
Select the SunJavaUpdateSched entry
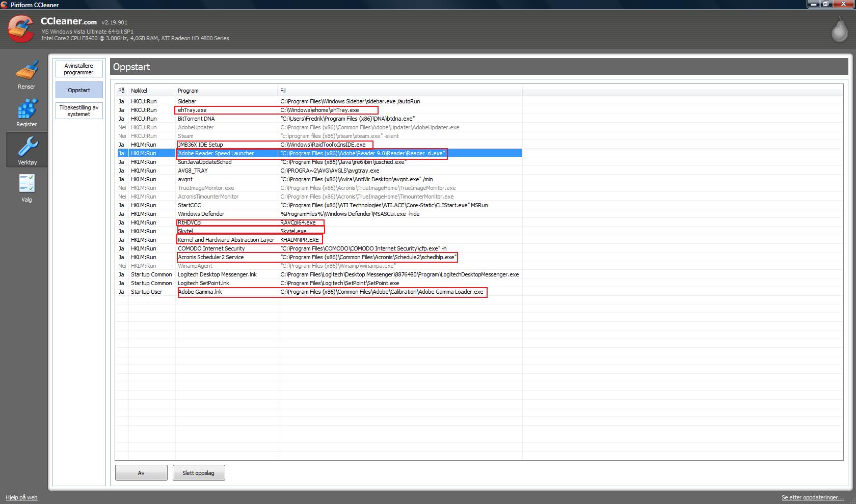(x=319, y=162)
